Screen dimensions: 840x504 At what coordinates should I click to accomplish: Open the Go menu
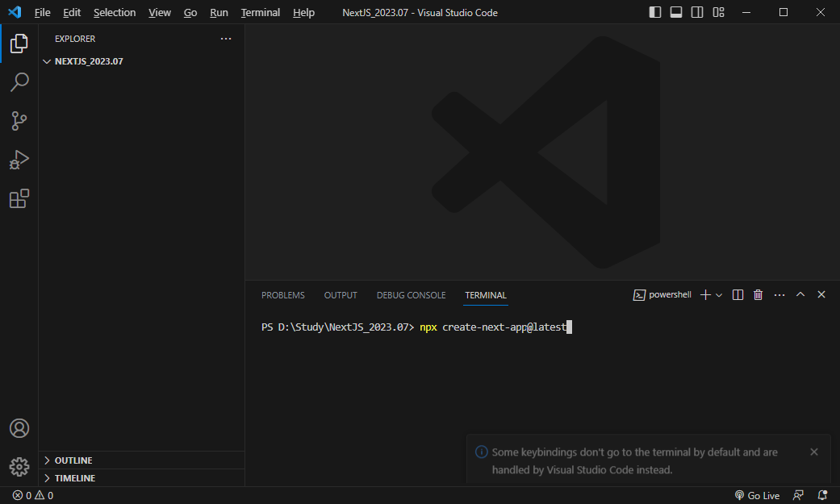tap(190, 12)
